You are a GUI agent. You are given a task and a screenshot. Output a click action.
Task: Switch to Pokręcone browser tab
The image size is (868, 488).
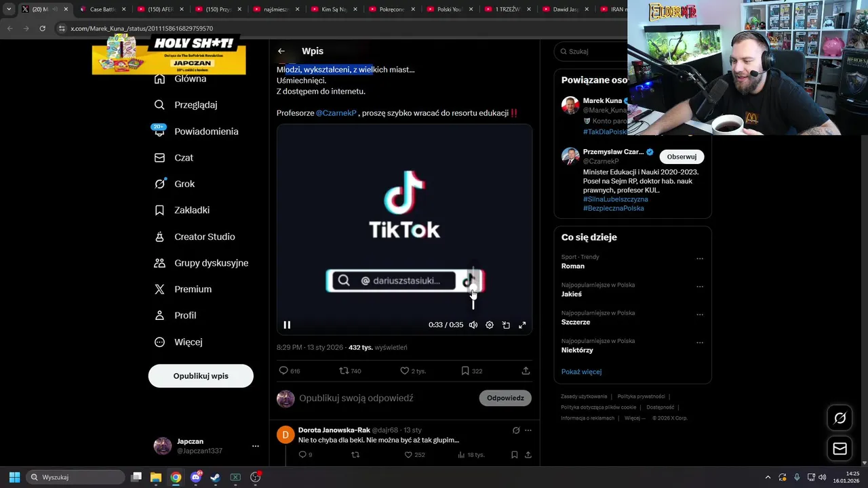tap(392, 9)
